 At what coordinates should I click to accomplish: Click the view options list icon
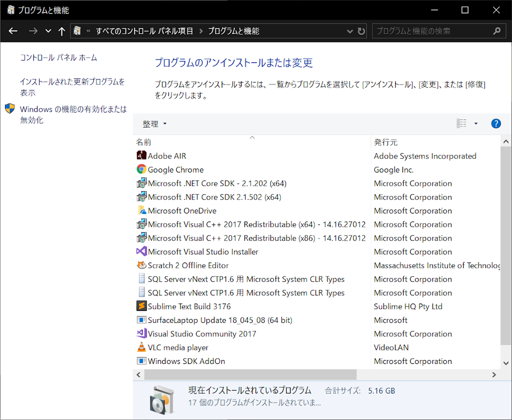[461, 123]
